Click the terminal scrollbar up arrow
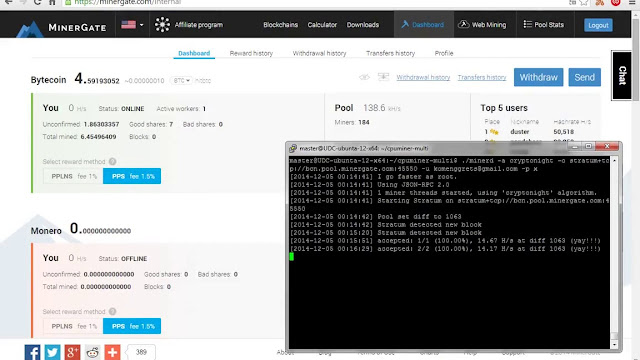The image size is (640, 360). [614, 161]
